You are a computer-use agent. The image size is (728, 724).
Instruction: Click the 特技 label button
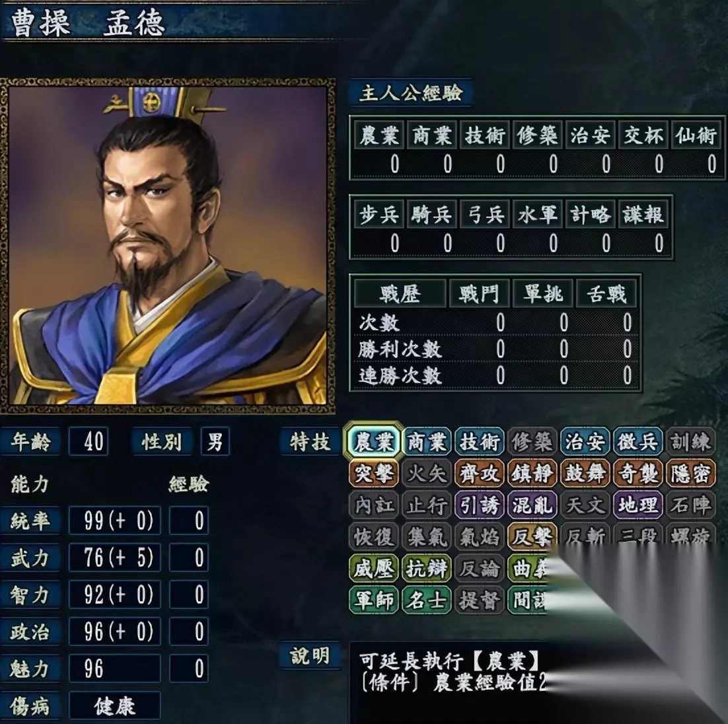pyautogui.click(x=310, y=442)
